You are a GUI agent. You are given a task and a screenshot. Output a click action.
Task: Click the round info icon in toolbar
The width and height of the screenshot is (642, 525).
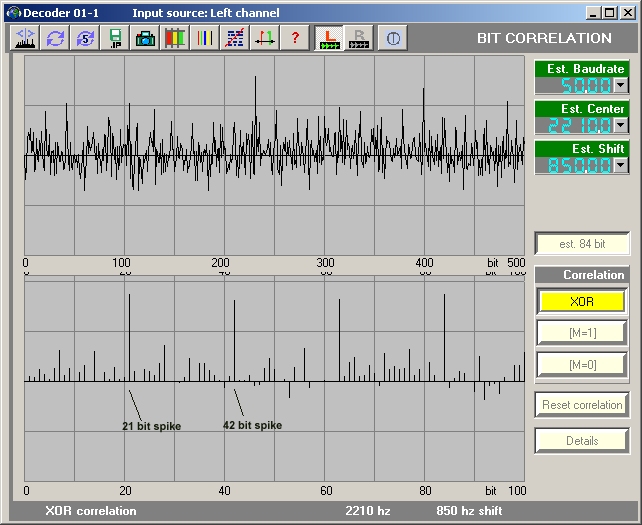tap(392, 38)
